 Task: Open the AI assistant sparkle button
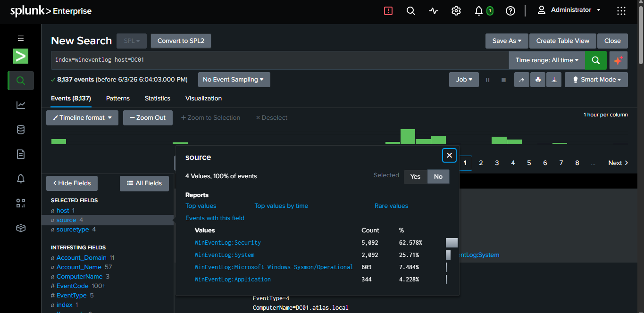[619, 60]
